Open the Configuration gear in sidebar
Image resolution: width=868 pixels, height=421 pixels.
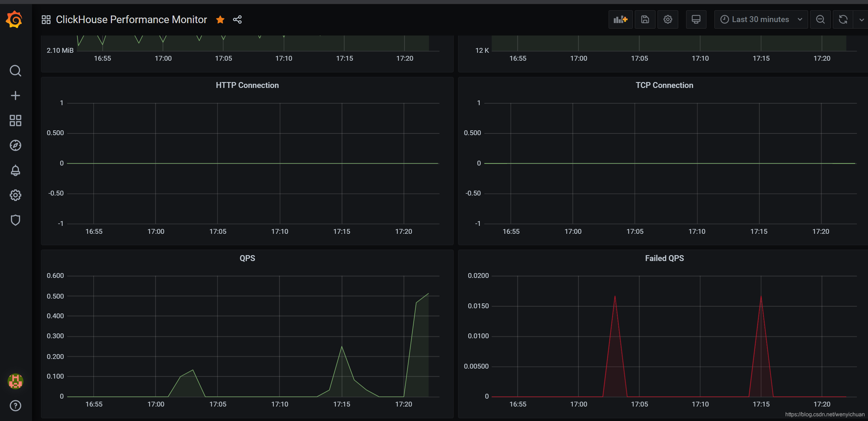click(x=15, y=195)
